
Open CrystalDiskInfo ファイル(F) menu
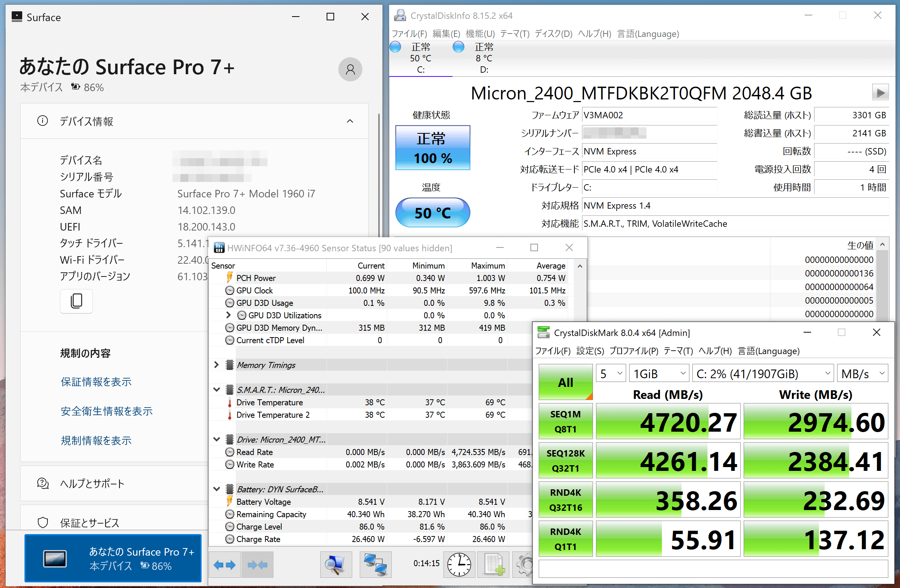tap(409, 34)
